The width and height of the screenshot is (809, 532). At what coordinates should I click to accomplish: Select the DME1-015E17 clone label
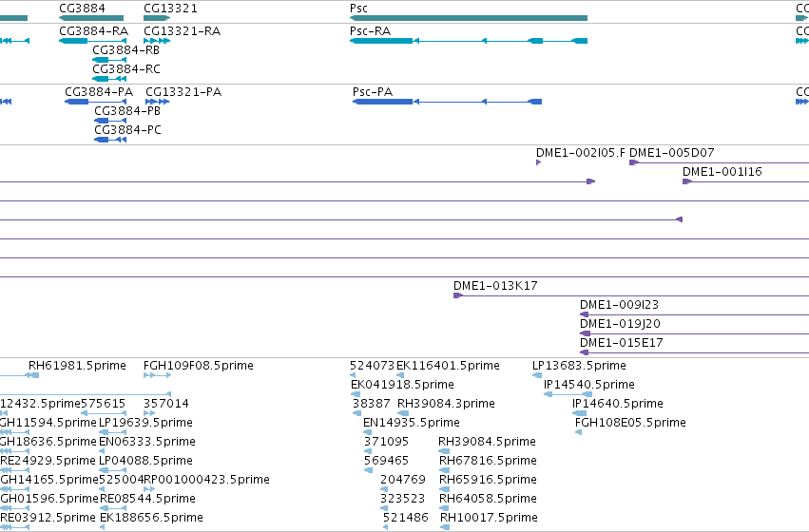coord(621,343)
